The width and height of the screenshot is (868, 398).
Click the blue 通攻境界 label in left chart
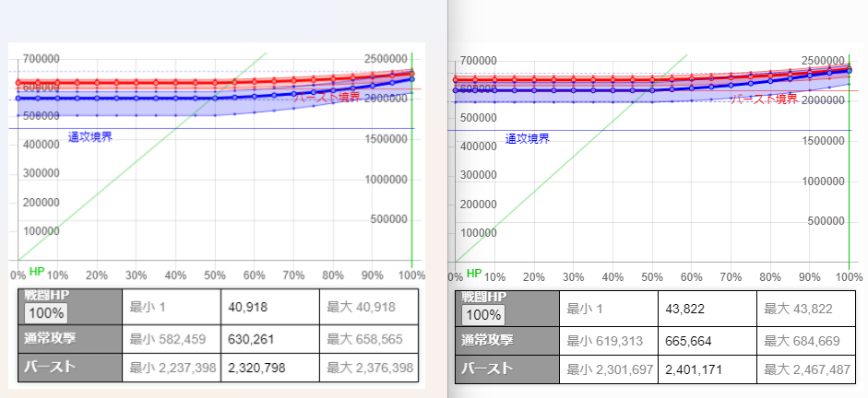(x=90, y=137)
